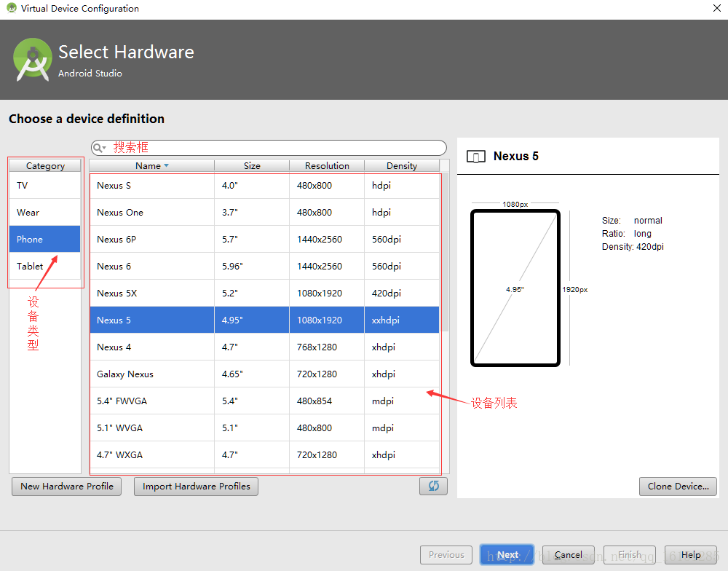Screen dimensions: 728x571
Task: Click the Clone Device... button
Action: coord(678,487)
